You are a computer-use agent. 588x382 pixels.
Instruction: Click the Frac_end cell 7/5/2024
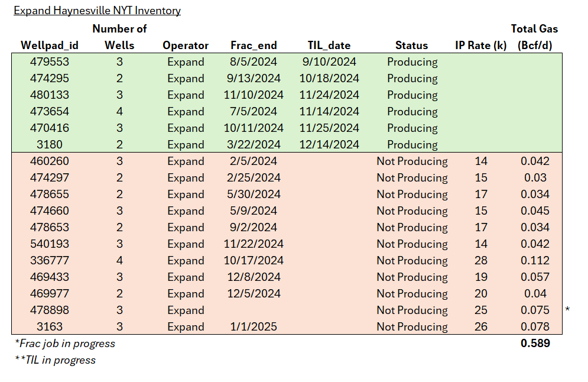coord(254,112)
